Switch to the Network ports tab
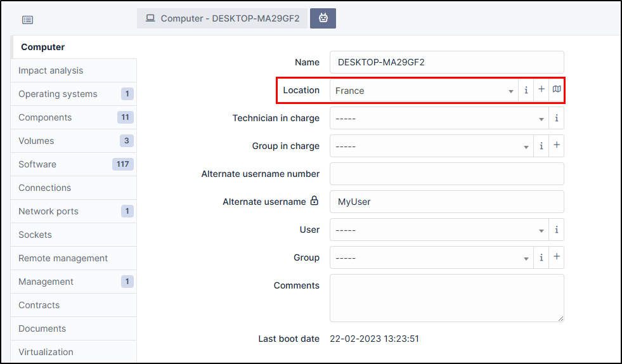This screenshot has height=364, width=622. [x=48, y=211]
